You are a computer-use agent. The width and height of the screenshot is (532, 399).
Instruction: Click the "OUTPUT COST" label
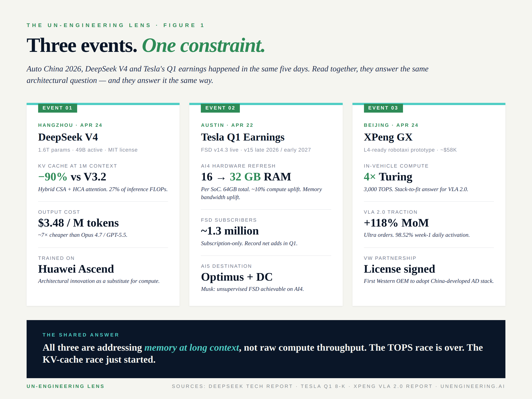[59, 212]
